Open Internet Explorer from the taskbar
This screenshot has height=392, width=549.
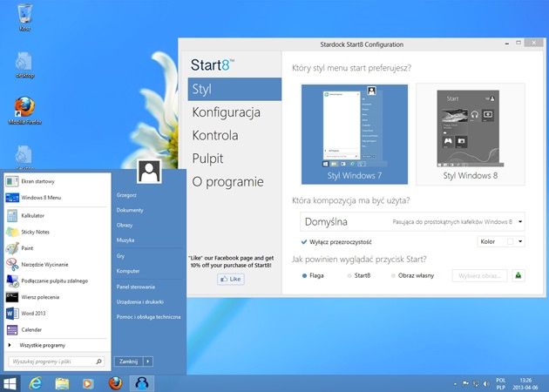click(x=36, y=383)
